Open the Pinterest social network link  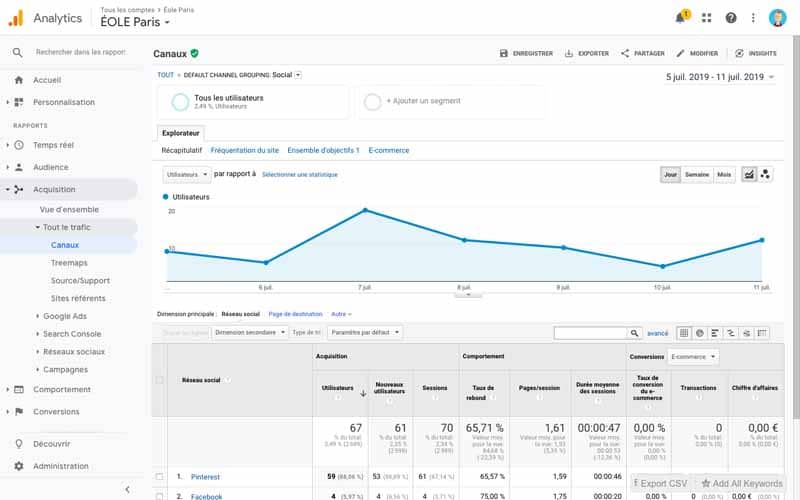(x=205, y=477)
